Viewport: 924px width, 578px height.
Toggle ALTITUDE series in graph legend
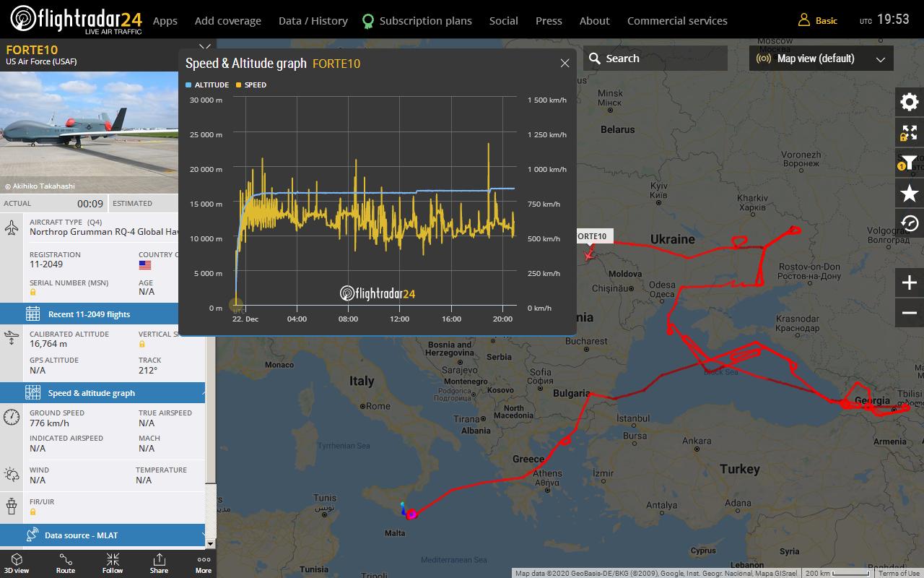(x=207, y=85)
